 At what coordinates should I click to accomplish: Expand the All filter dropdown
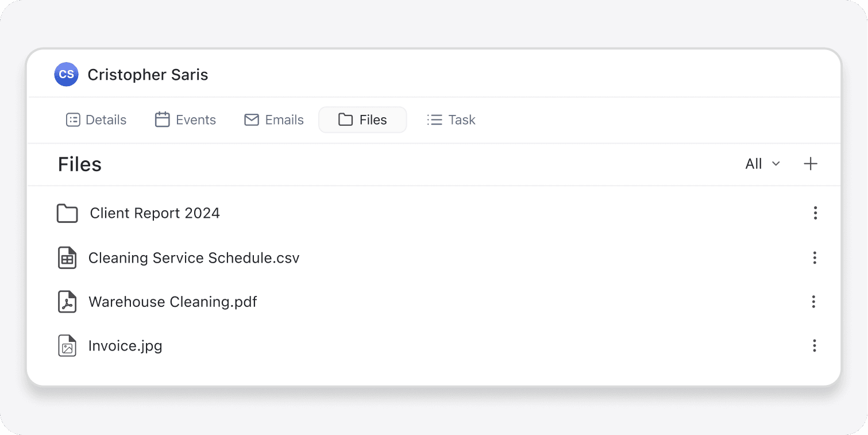(x=762, y=164)
